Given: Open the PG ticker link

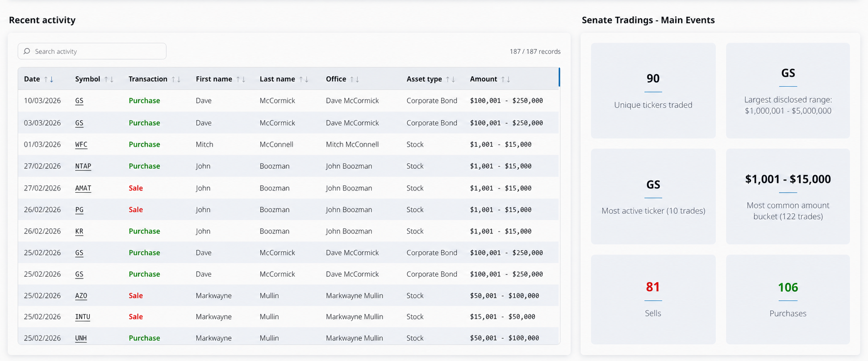Looking at the screenshot, I should tap(79, 210).
